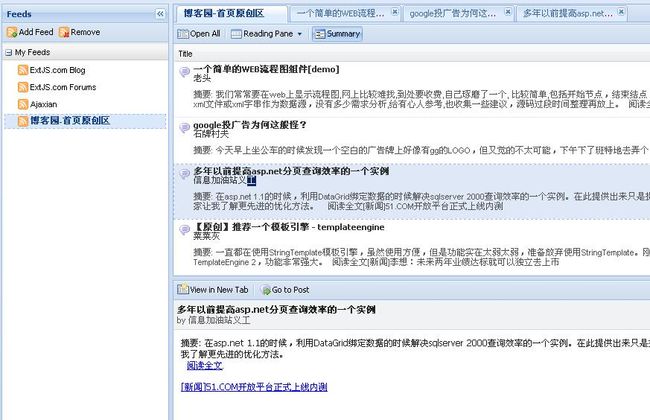This screenshot has width=650, height=420.
Task: Click the Add Feed RSS icon
Action: [x=12, y=32]
